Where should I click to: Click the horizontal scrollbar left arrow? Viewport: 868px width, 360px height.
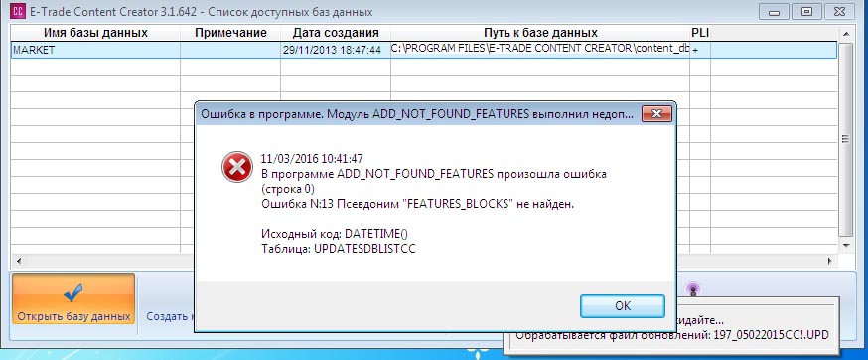tap(19, 260)
